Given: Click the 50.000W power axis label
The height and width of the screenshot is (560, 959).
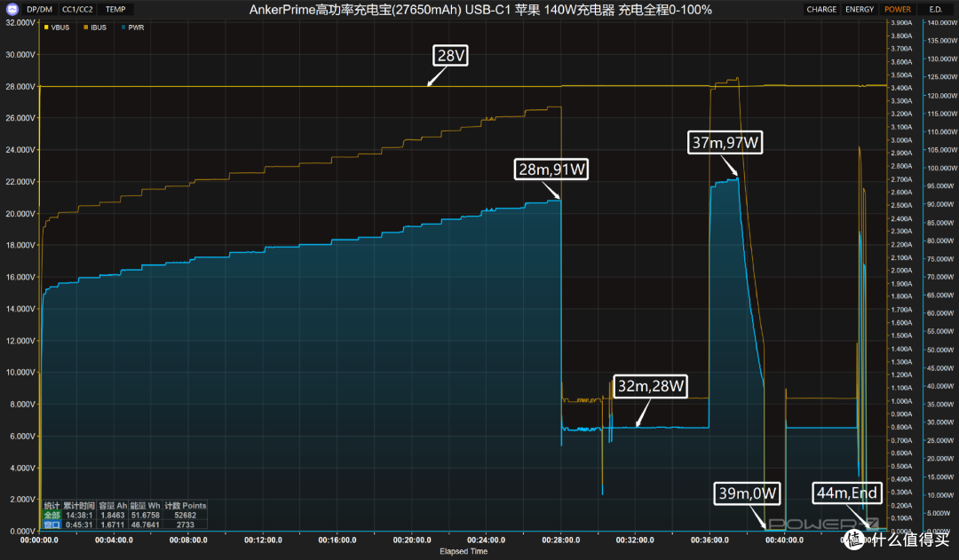Looking at the screenshot, I should click(x=942, y=350).
